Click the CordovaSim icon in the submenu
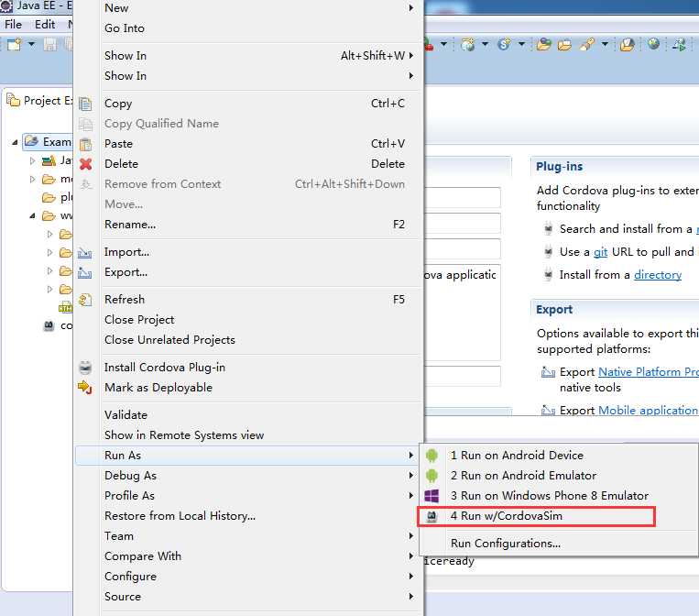The width and height of the screenshot is (699, 616). click(x=431, y=516)
